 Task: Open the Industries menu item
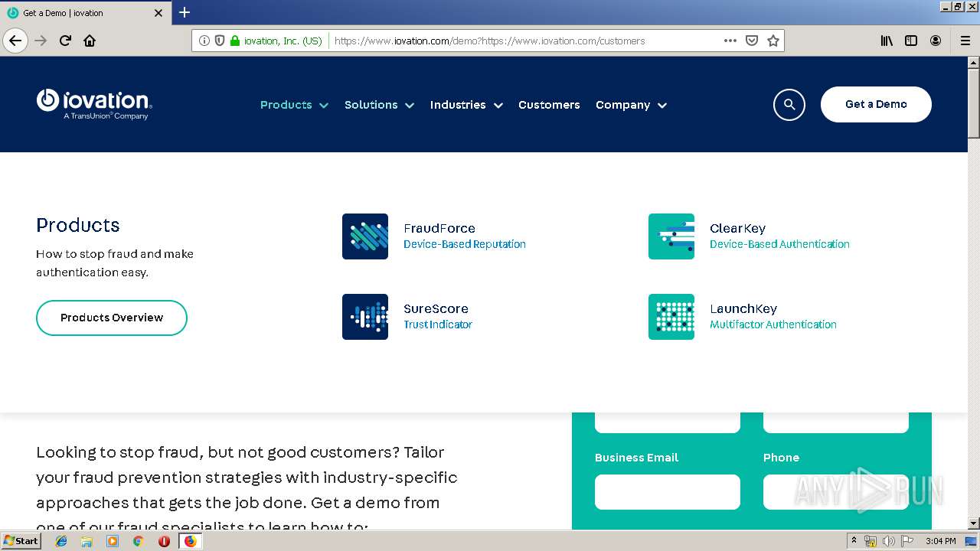(458, 105)
